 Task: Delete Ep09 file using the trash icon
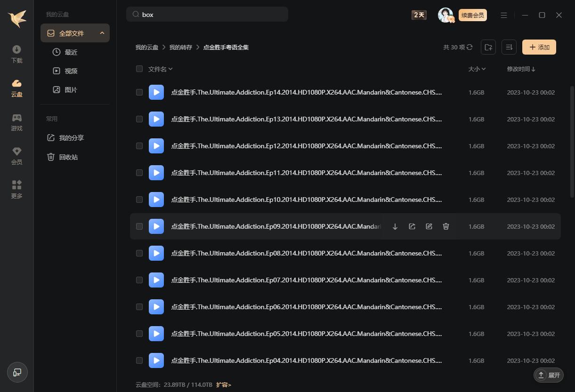click(x=446, y=226)
